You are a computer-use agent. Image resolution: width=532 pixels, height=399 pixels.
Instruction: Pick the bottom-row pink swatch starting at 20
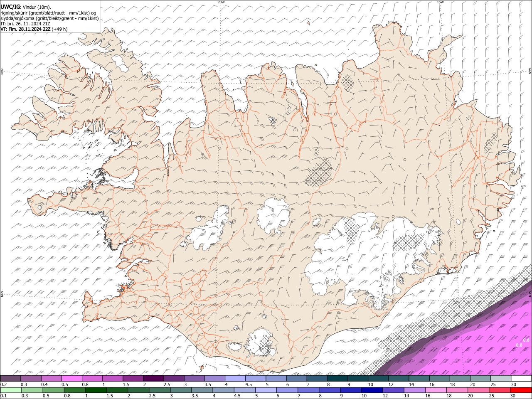click(x=478, y=390)
